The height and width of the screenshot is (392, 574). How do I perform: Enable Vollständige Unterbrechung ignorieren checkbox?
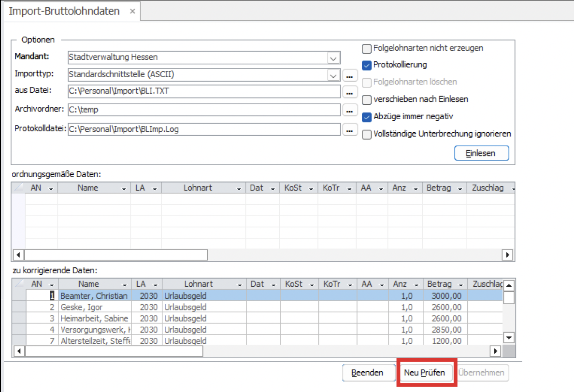click(366, 134)
